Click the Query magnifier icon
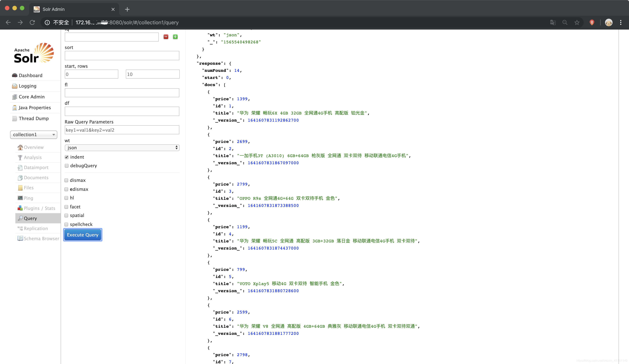This screenshot has width=629, height=364. click(20, 218)
